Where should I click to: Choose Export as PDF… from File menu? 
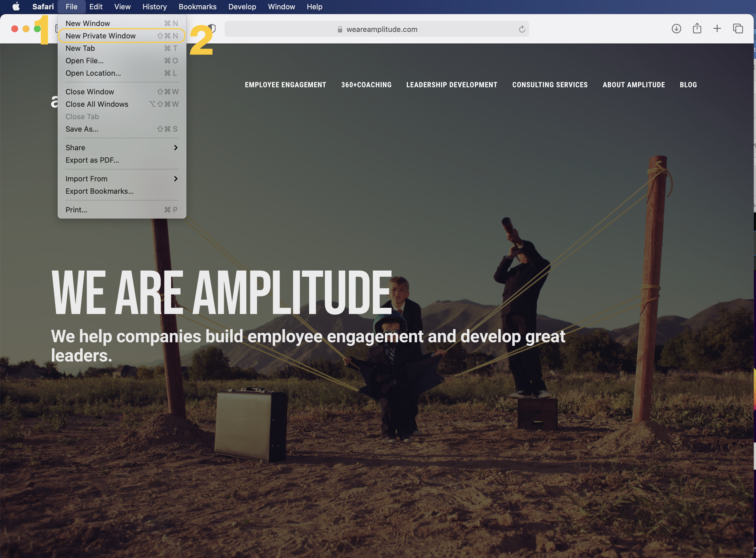pos(92,160)
